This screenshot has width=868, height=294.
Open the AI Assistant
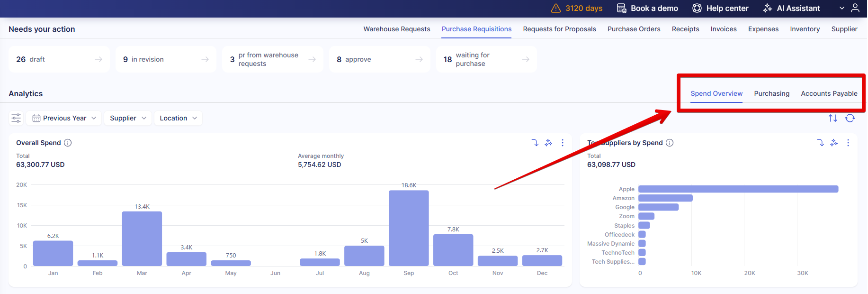point(792,8)
